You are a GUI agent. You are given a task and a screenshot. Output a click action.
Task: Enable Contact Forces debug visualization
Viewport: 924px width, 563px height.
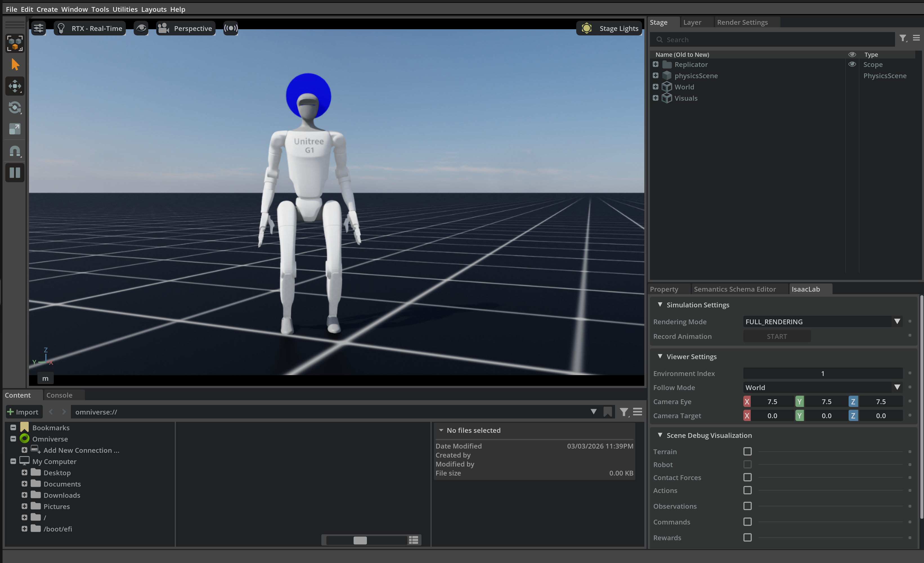pyautogui.click(x=748, y=477)
